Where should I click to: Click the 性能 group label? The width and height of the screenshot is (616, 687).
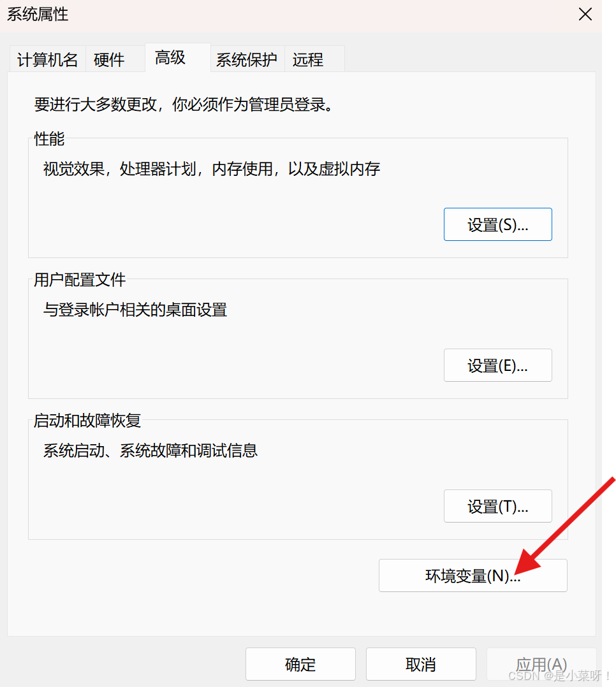[49, 139]
